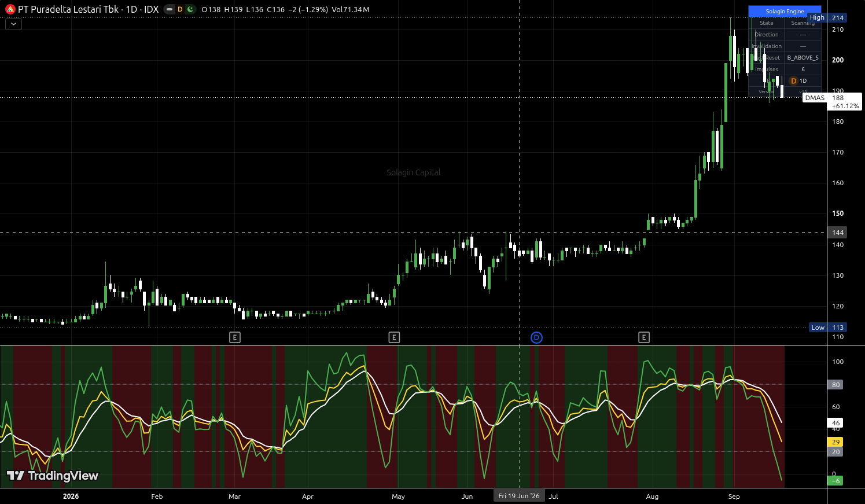
Task: Click the PT Puradelta Lestari symbol logo
Action: (x=10, y=9)
